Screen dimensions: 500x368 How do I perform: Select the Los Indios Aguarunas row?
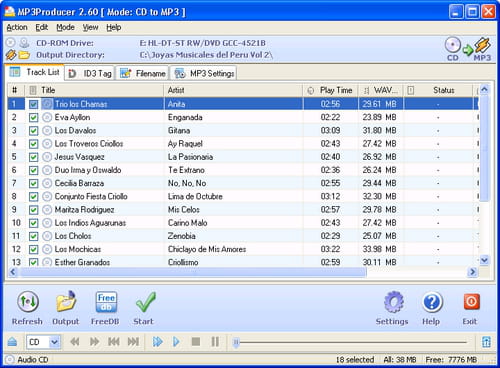[x=243, y=223]
